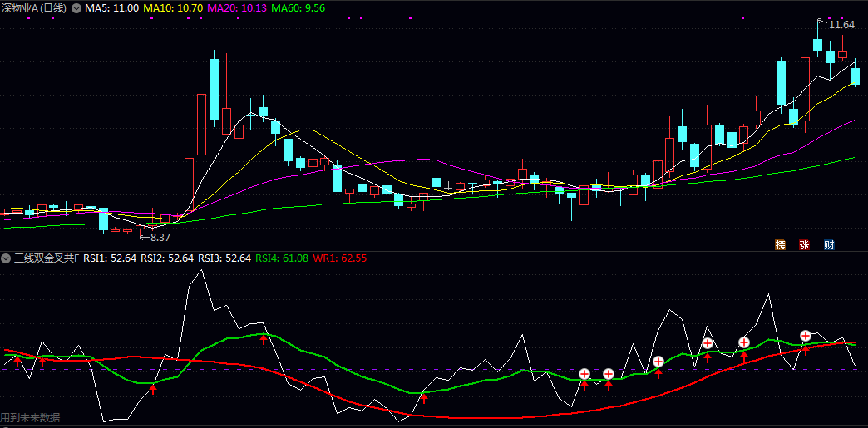Click the rightmost plus-circle signal marker
Screen dimensions: 868x428
click(806, 336)
